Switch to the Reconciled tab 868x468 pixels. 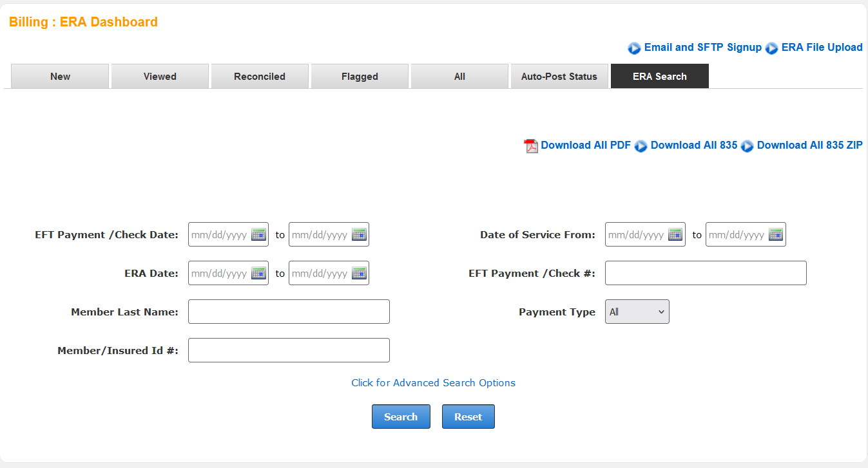click(260, 77)
